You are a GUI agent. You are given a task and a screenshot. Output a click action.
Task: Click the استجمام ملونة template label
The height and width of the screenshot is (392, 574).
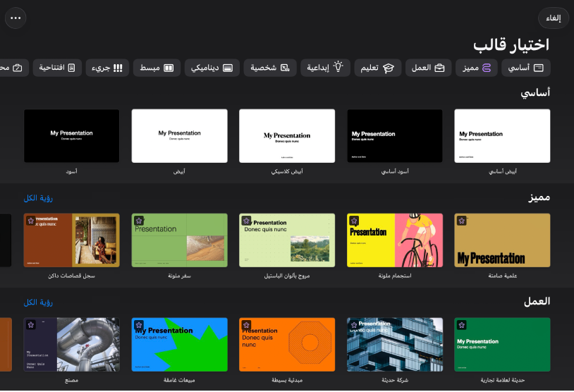395,276
